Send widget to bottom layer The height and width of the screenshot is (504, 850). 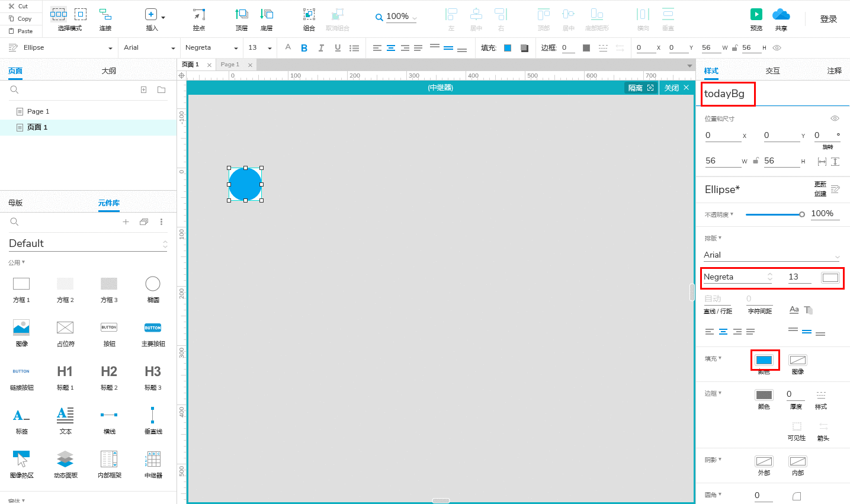[267, 19]
